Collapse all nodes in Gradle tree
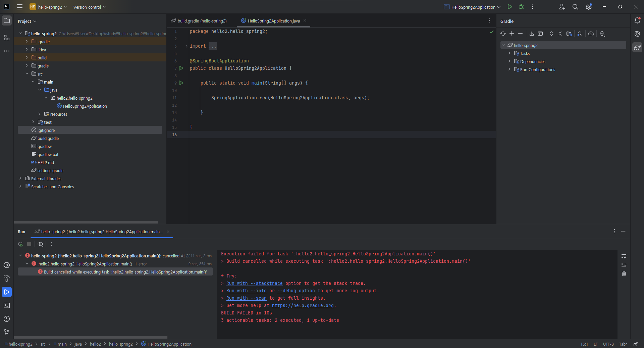Viewport: 644px width, 348px height. [x=560, y=34]
